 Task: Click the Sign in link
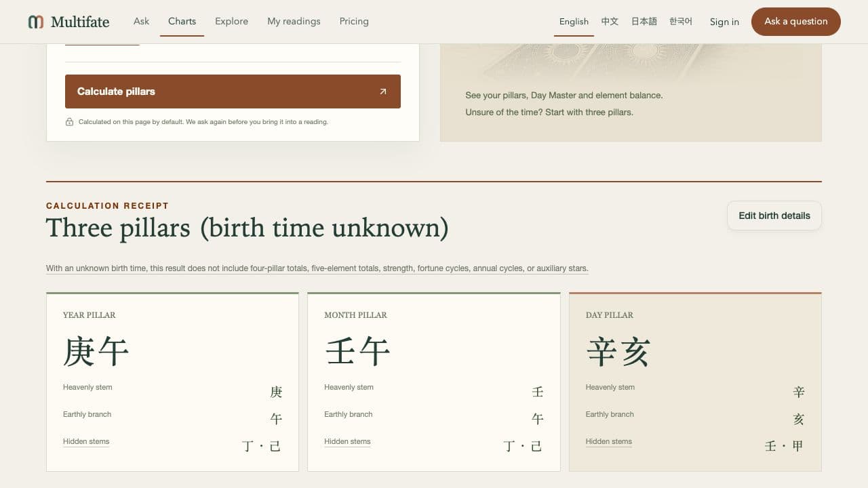724,22
